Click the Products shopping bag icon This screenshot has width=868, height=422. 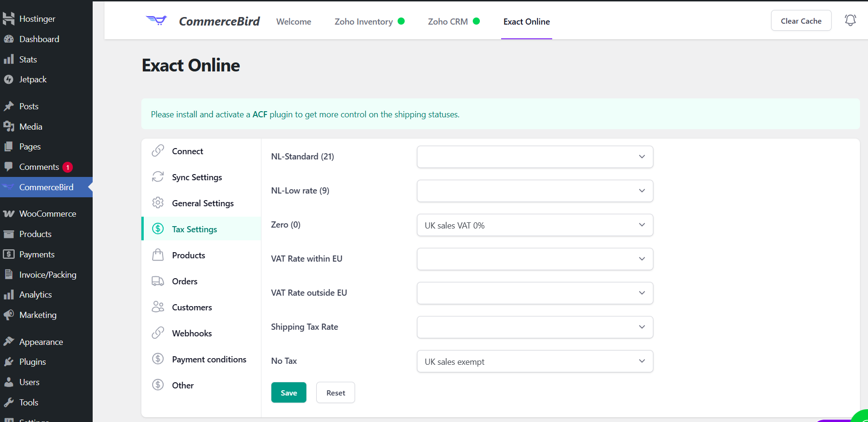pyautogui.click(x=158, y=255)
